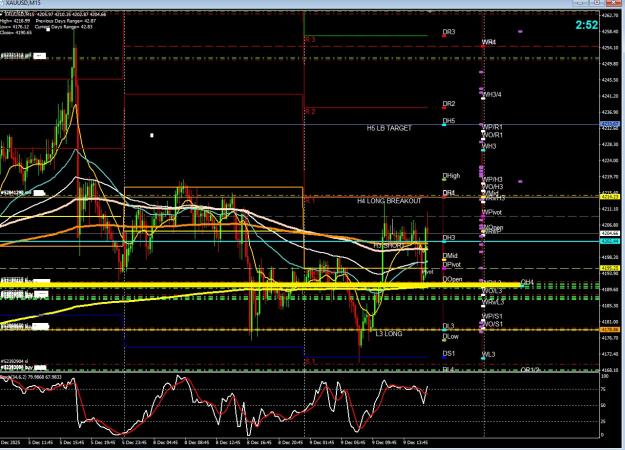Click the WP/R1 pivot label
The height and width of the screenshot is (450, 625).
(x=493, y=128)
